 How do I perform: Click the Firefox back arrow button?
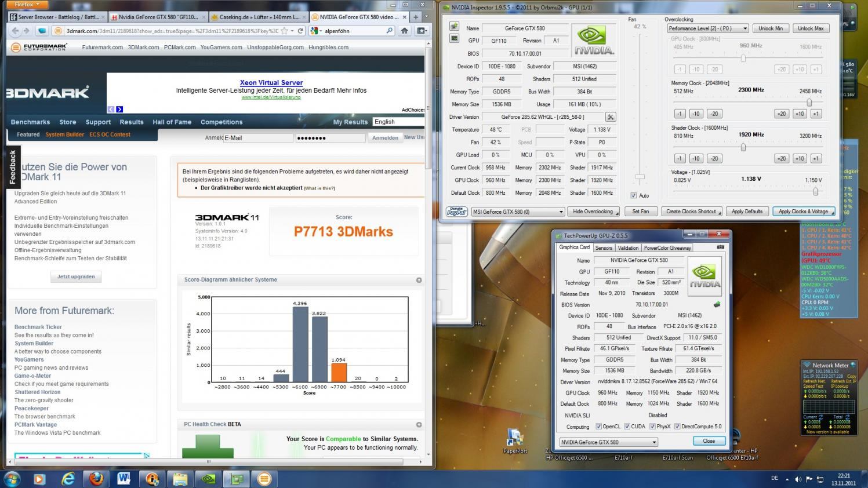click(15, 31)
